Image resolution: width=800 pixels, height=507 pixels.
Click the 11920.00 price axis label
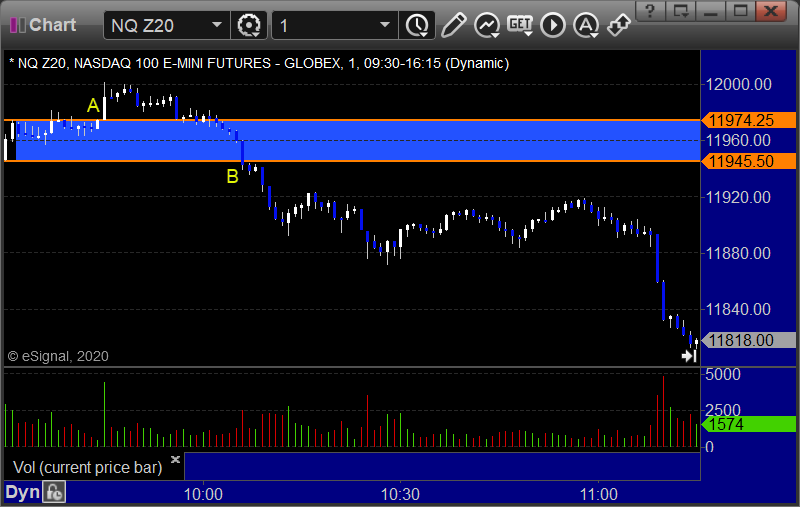point(738,197)
